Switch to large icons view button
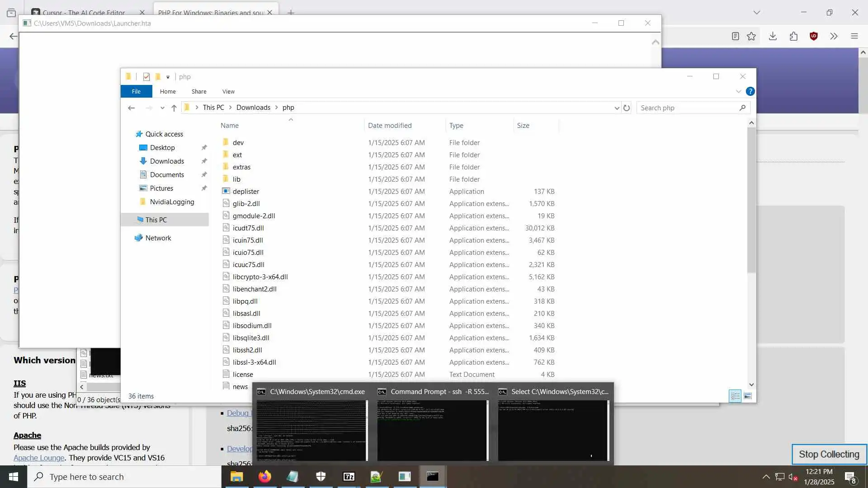868x488 pixels. click(748, 396)
